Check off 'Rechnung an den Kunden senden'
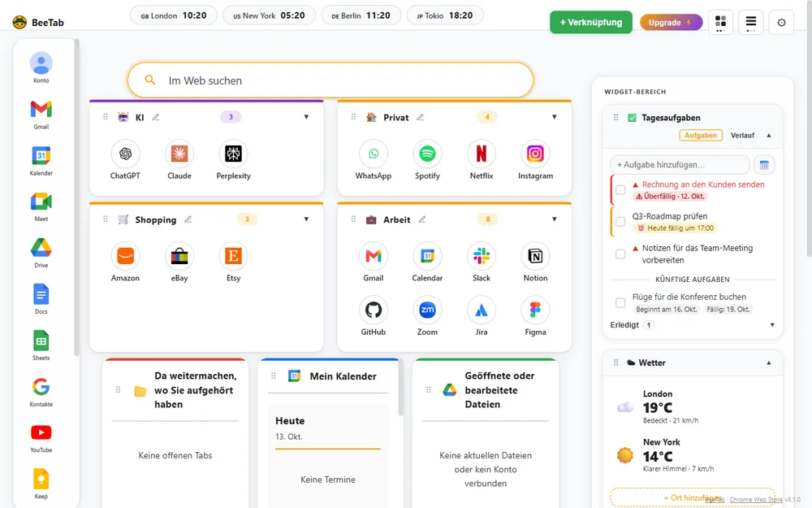Screen dimensions: 812x508 [620, 189]
